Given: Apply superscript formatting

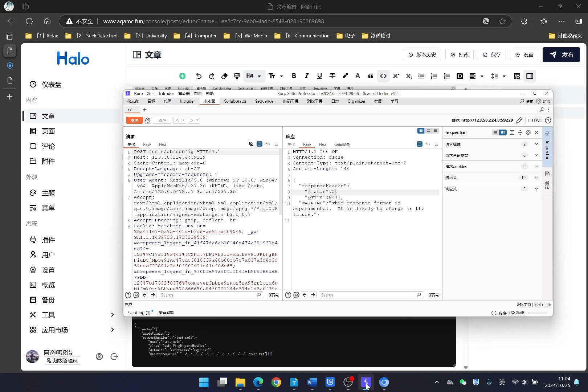Looking at the screenshot, I should [x=396, y=76].
